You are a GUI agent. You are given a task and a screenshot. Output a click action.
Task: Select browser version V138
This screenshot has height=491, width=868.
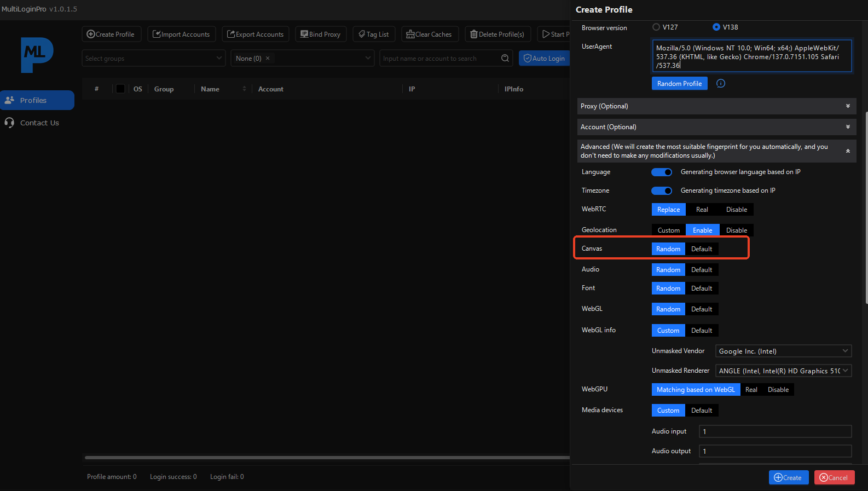pos(716,27)
